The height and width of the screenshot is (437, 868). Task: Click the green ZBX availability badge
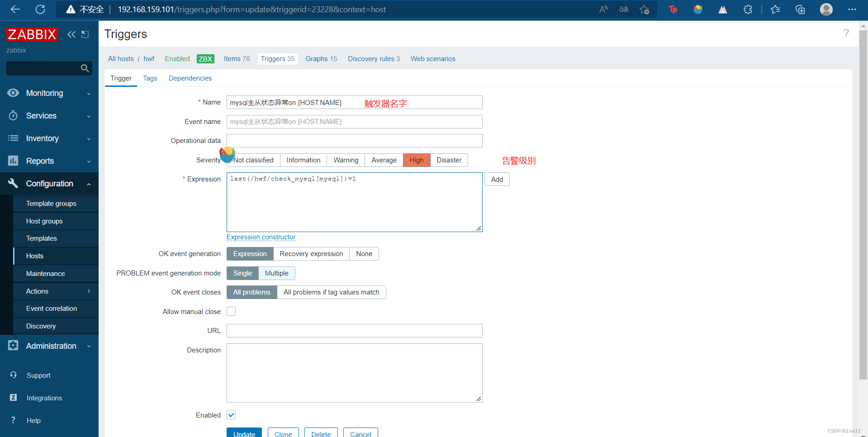pyautogui.click(x=205, y=59)
